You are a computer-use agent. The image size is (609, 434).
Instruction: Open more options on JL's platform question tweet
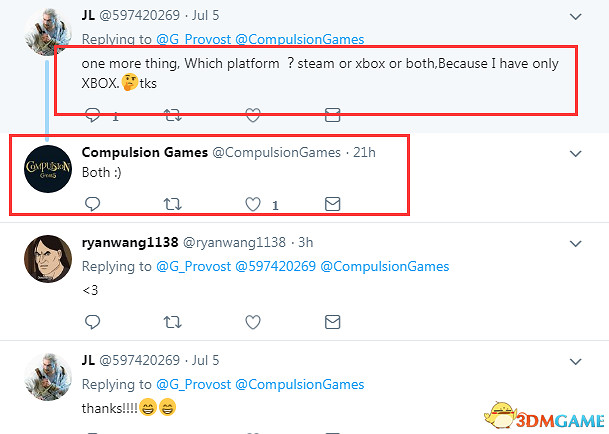[x=576, y=16]
